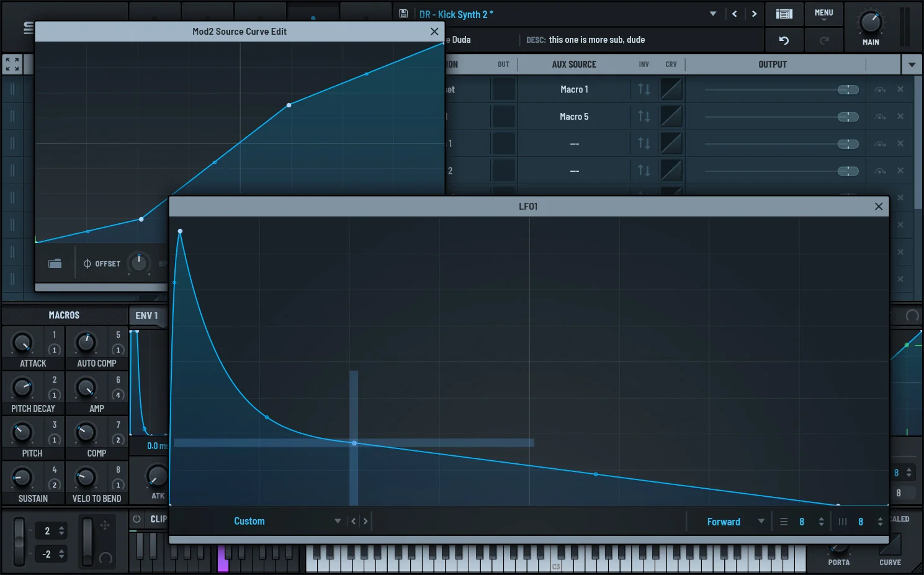Toggle OUT box on Macro 5 row
Screen dimensions: 924x575
[504, 117]
